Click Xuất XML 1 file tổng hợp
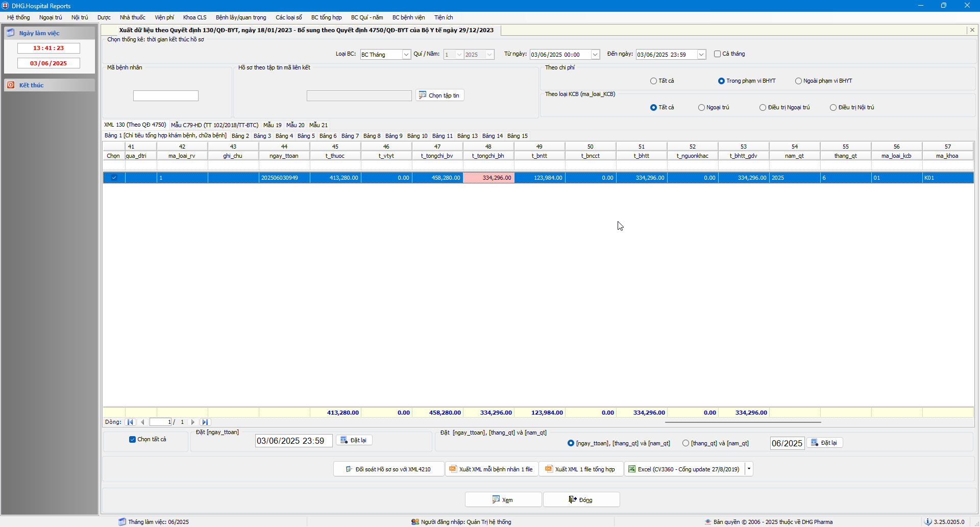Image resolution: width=980 pixels, height=527 pixels. pyautogui.click(x=581, y=469)
